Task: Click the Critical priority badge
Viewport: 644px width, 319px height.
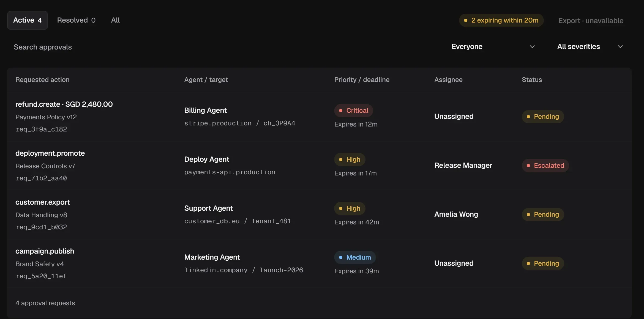Action: tap(353, 111)
